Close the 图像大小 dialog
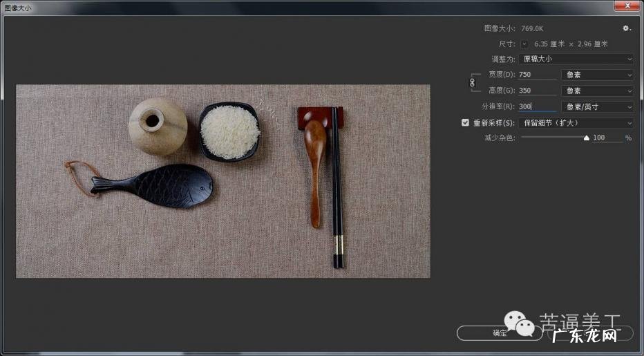 coord(627,6)
